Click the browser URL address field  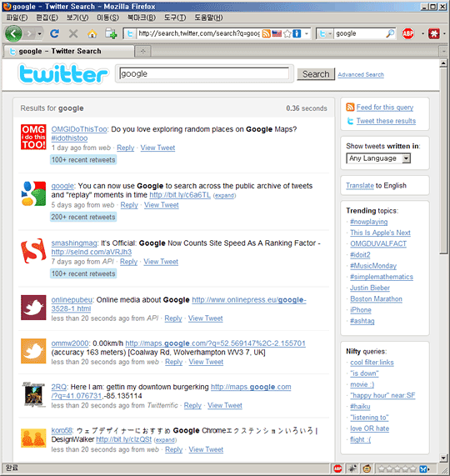click(x=198, y=33)
